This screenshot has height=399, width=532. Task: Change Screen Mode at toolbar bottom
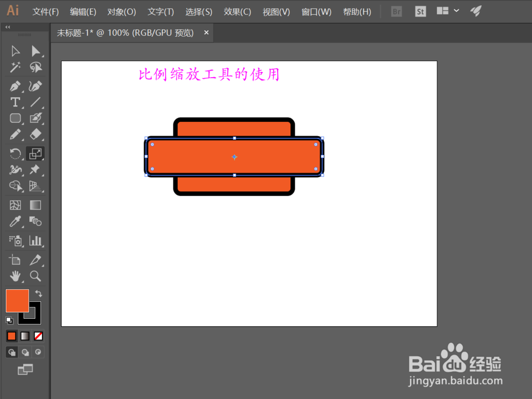click(x=25, y=370)
